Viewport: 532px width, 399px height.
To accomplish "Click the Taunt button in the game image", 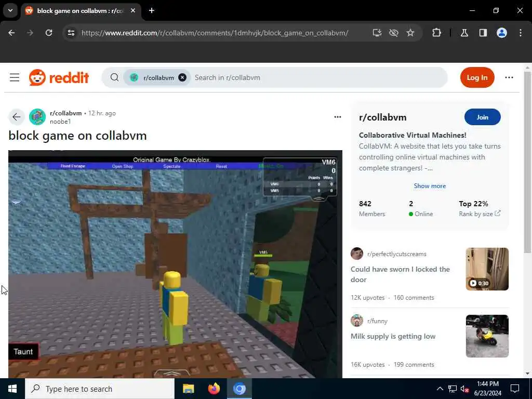I will (23, 352).
